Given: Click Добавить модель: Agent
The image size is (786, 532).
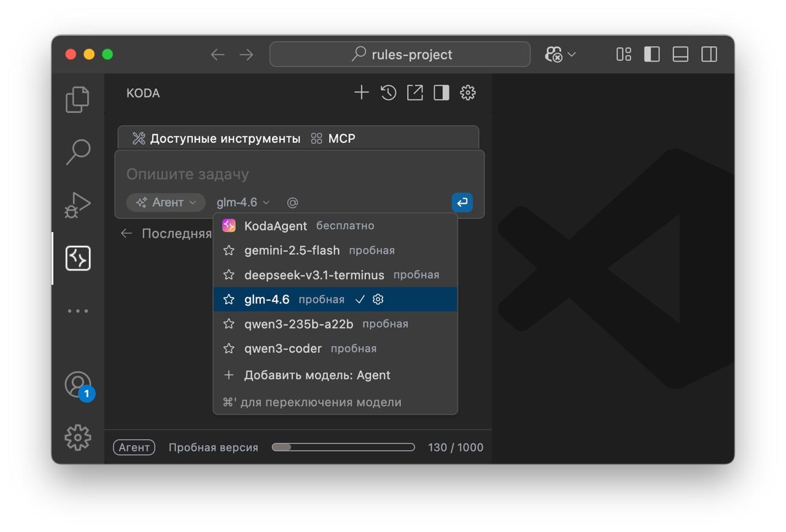Looking at the screenshot, I should click(316, 375).
